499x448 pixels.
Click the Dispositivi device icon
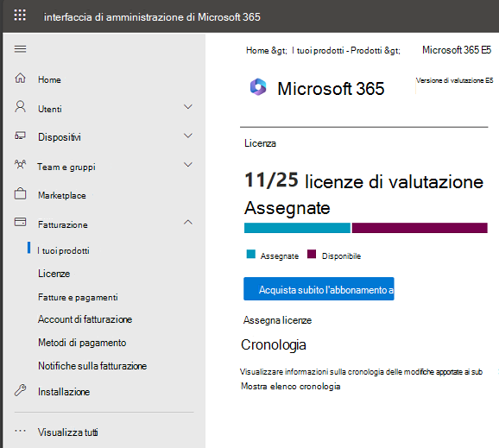20,136
